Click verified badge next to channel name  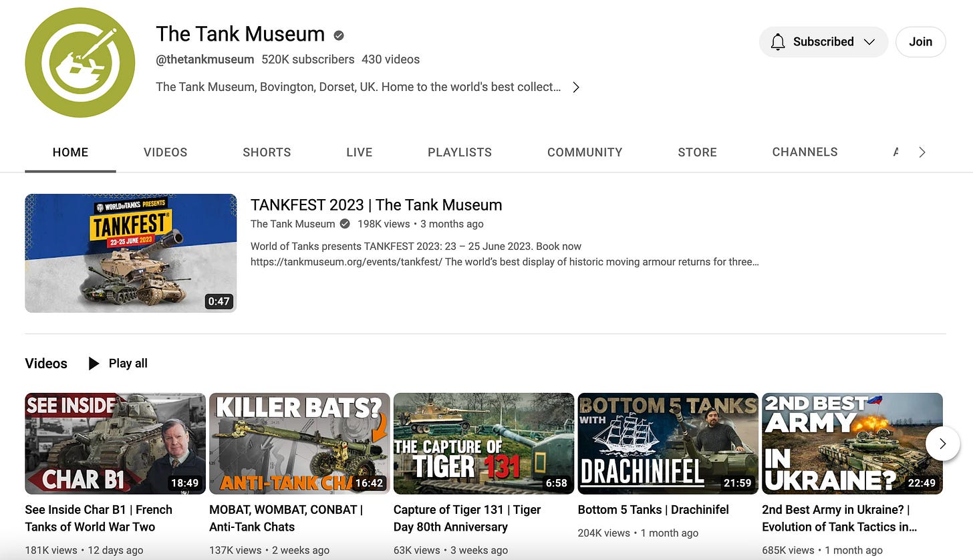[339, 35]
